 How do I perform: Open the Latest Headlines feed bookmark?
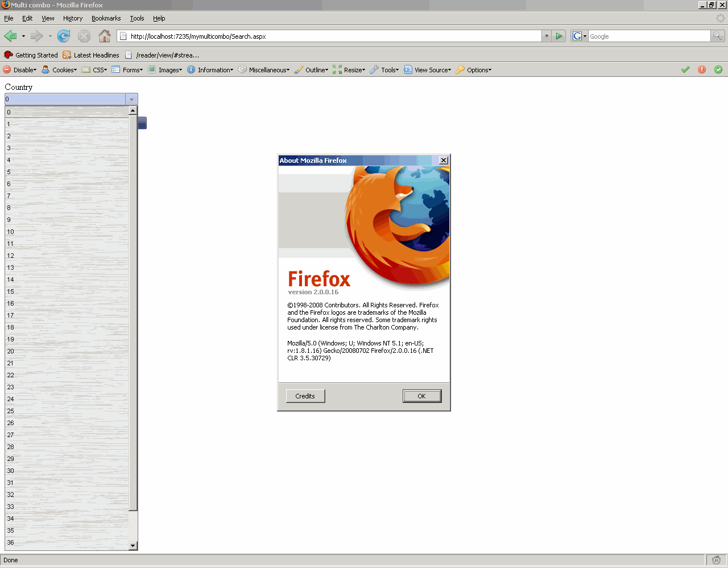click(91, 55)
